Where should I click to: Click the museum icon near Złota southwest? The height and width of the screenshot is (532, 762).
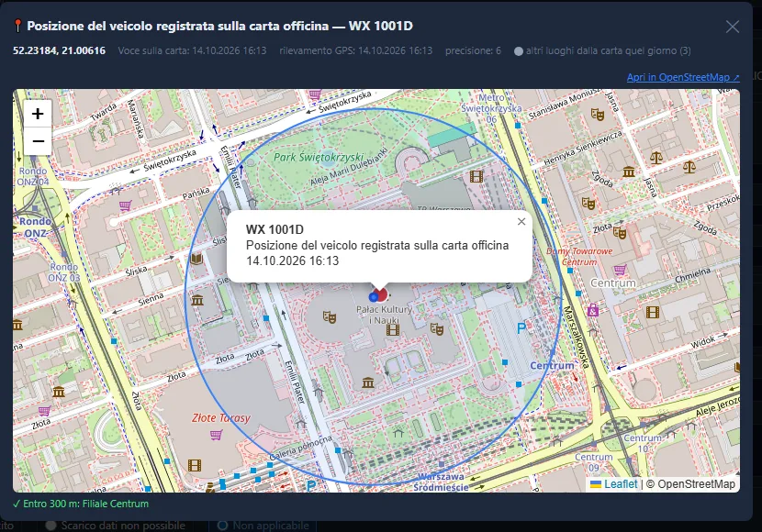(59, 392)
